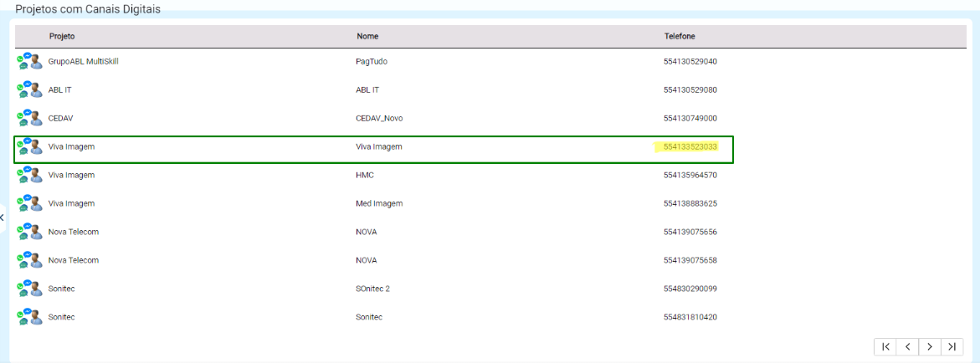This screenshot has width=980, height=363.
Task: Select the SOnitec 2 name cell
Action: pyautogui.click(x=372, y=289)
